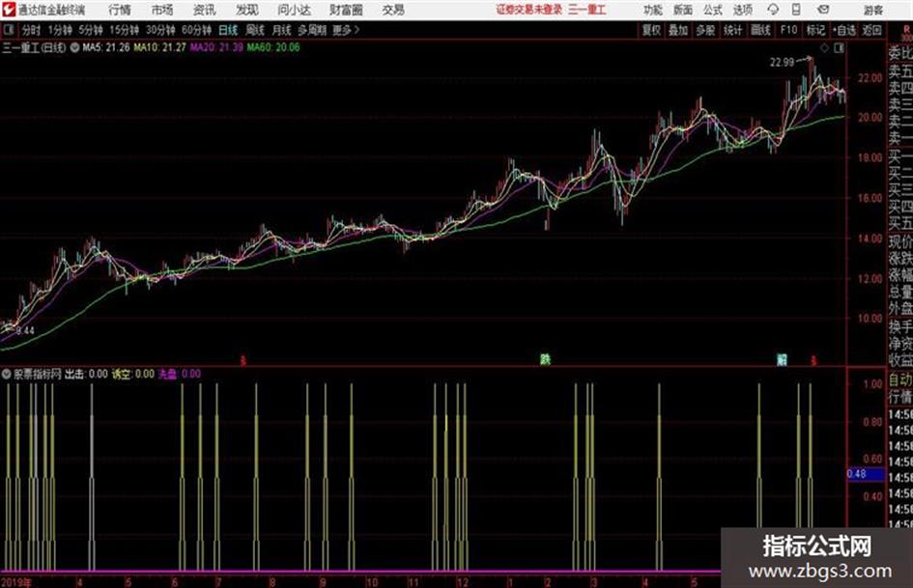This screenshot has height=588, width=913.
Task: Click the cyan marker near May on chart
Action: click(782, 359)
